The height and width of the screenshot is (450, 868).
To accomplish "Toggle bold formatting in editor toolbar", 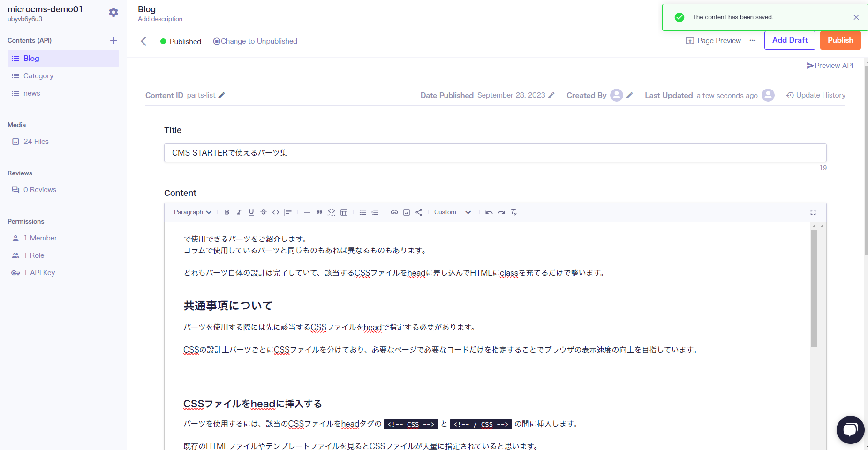I will click(227, 212).
